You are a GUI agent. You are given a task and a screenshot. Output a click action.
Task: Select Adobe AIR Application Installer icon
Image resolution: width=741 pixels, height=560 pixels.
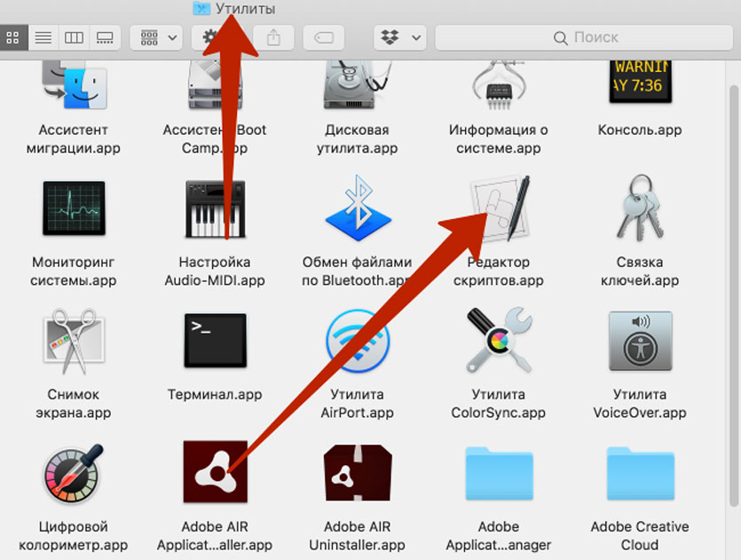coord(215,471)
